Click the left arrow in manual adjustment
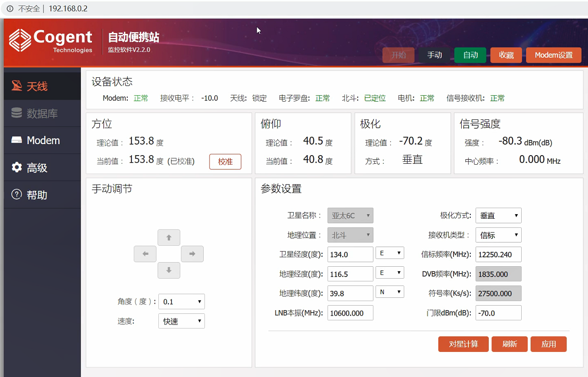The width and height of the screenshot is (588, 377). [x=145, y=254]
